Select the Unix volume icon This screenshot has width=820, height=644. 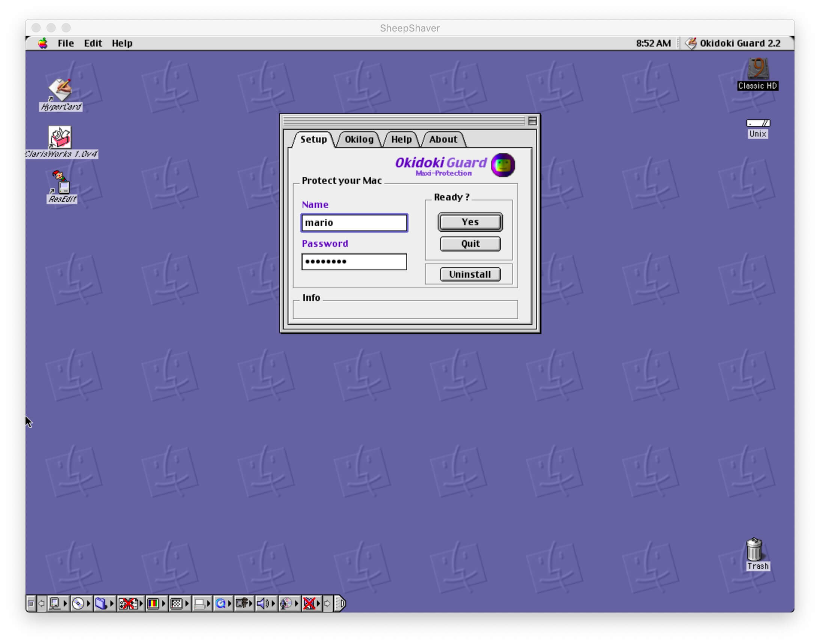pos(757,123)
